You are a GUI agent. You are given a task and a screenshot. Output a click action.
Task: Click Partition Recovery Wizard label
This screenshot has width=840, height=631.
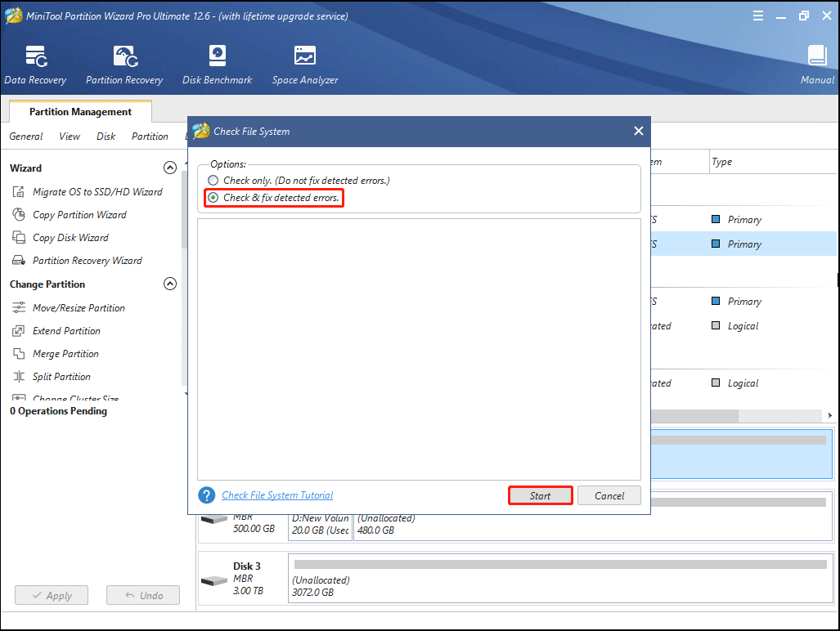pos(88,260)
